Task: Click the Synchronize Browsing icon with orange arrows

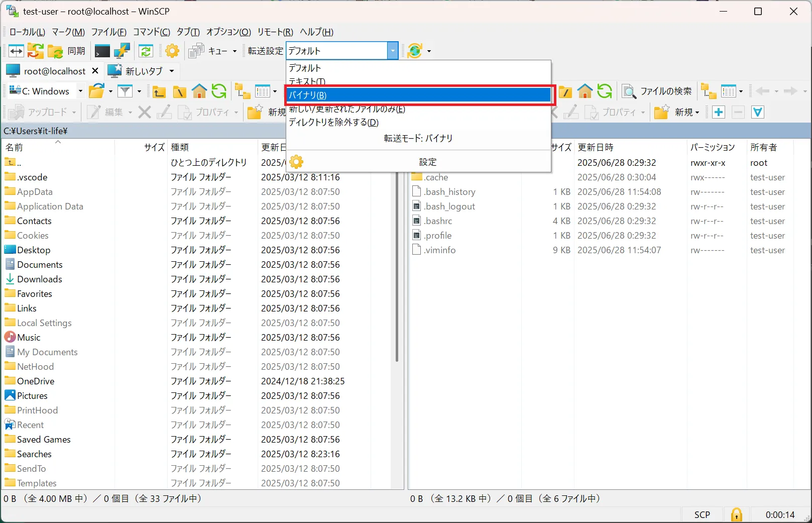Action: [x=35, y=51]
